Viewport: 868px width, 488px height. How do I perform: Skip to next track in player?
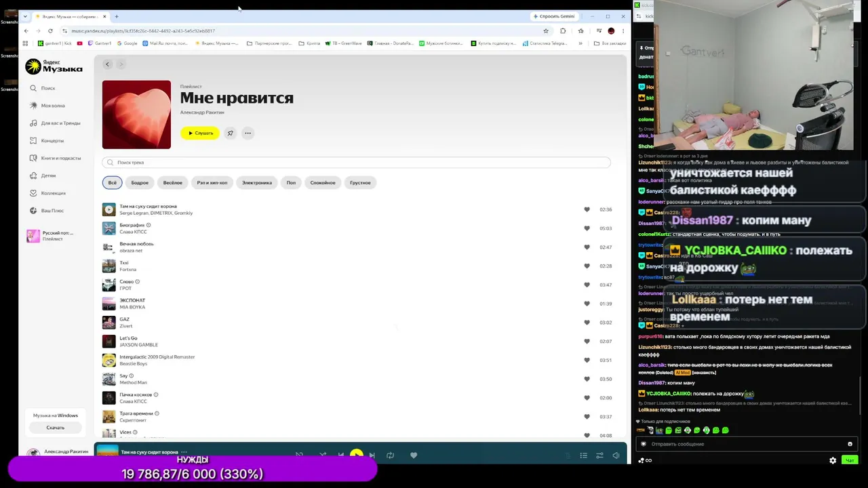372,455
